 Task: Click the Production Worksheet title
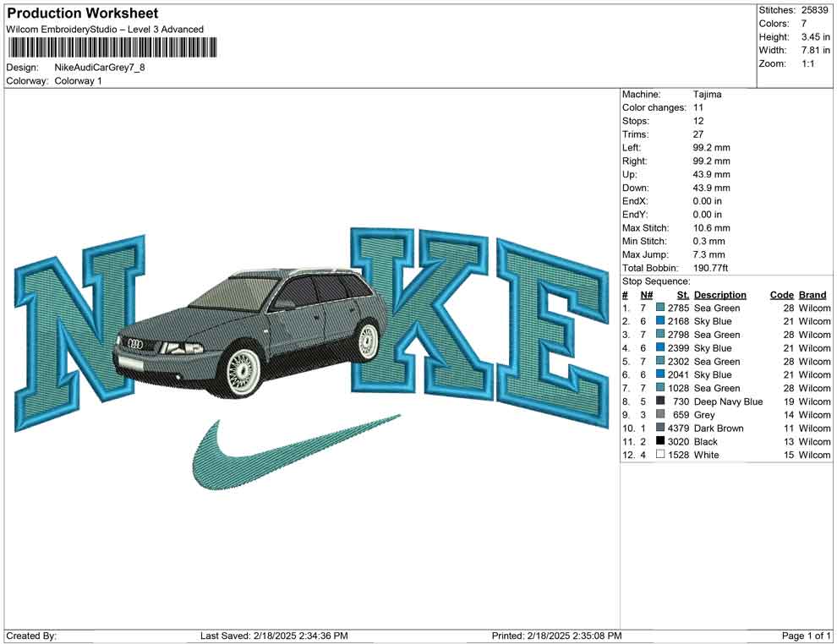coord(81,14)
